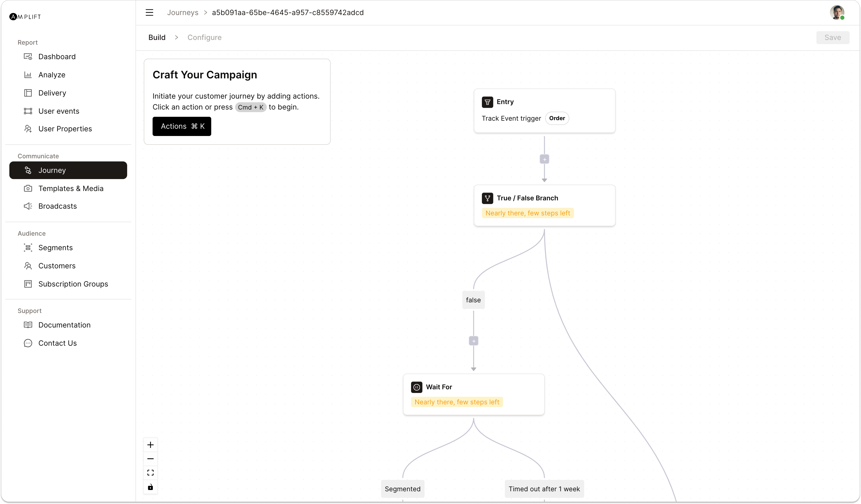Add step under false branch

coord(474,341)
